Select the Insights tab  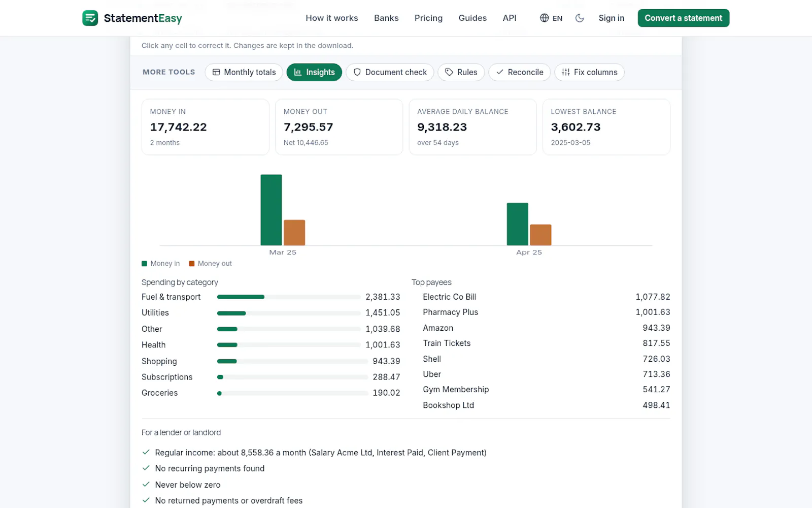(314, 72)
